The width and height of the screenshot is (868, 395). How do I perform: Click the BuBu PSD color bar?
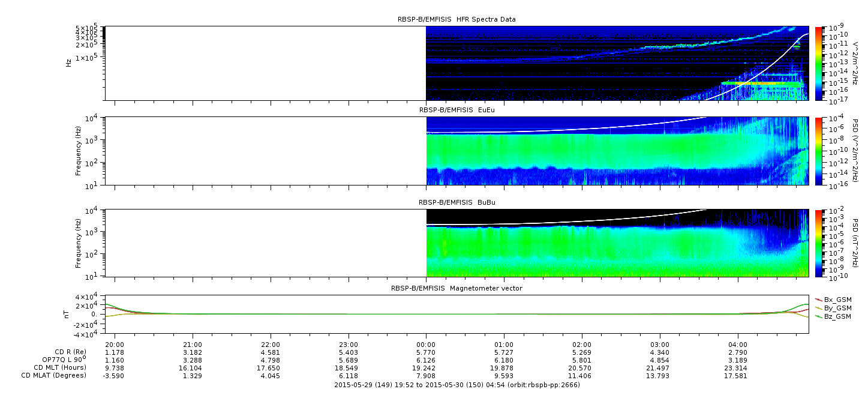click(x=819, y=243)
